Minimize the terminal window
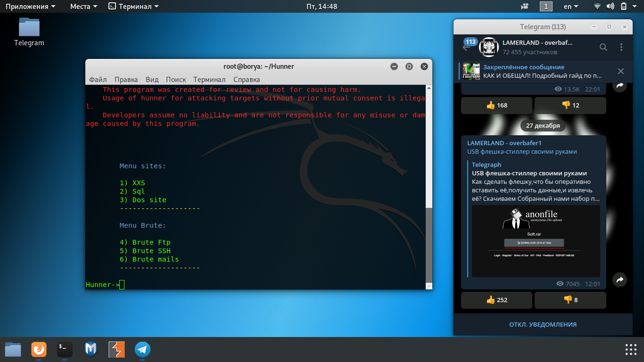Viewport: 644px width, 362px height. 394,66
